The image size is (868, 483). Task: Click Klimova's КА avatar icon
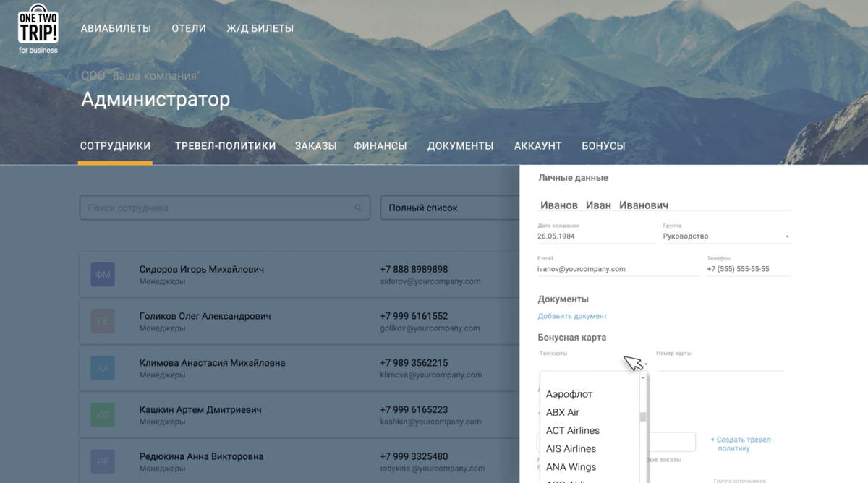click(x=103, y=368)
